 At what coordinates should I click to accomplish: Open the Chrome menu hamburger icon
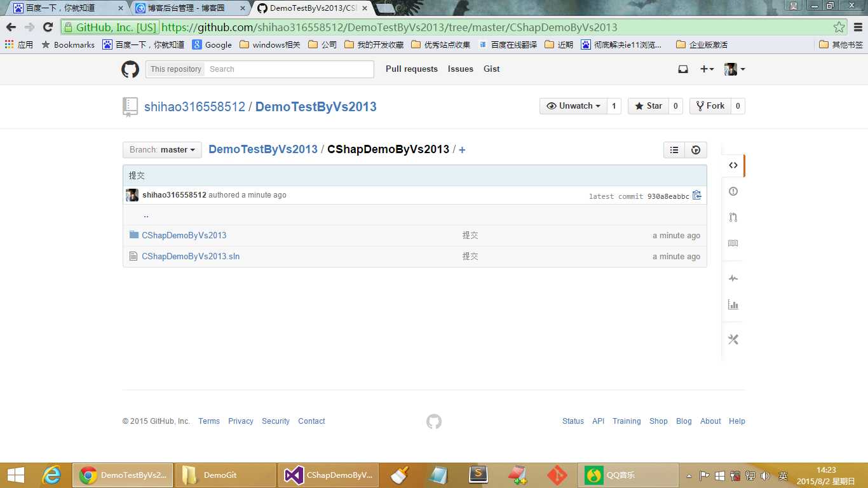pyautogui.click(x=858, y=27)
